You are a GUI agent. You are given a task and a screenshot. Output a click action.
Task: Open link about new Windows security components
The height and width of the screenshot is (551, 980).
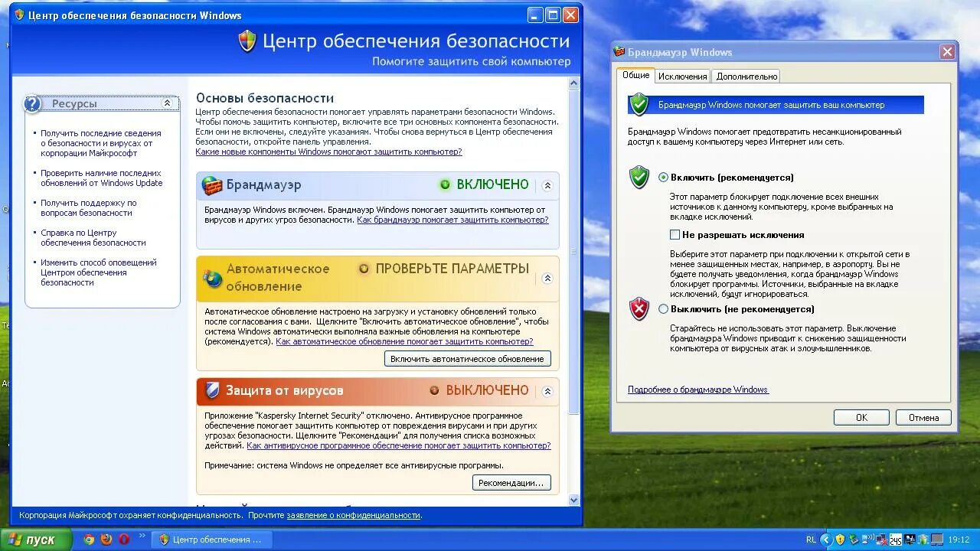click(x=328, y=152)
